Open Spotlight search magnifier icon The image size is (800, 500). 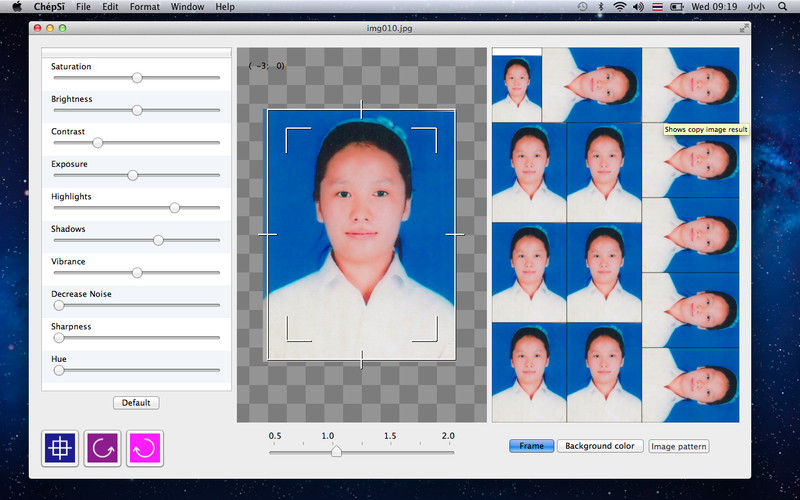(783, 7)
